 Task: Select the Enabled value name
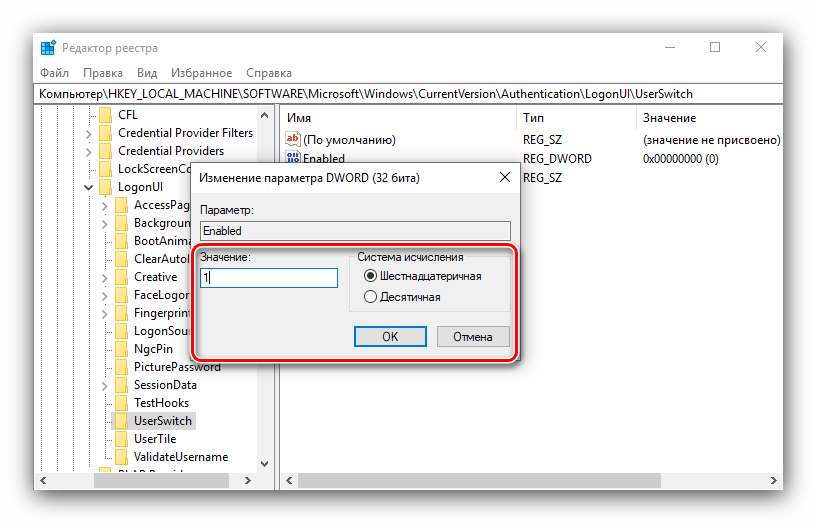(x=324, y=158)
